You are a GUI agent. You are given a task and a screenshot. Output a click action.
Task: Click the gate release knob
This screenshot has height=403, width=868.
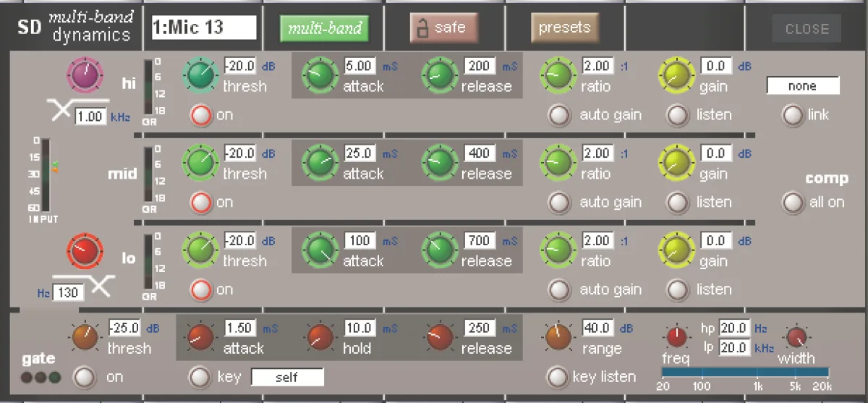439,336
